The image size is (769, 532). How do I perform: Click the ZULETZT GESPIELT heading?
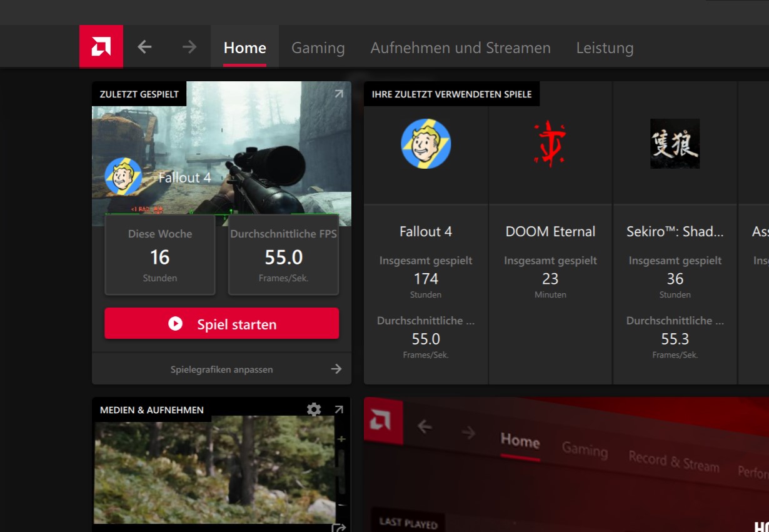coord(139,94)
